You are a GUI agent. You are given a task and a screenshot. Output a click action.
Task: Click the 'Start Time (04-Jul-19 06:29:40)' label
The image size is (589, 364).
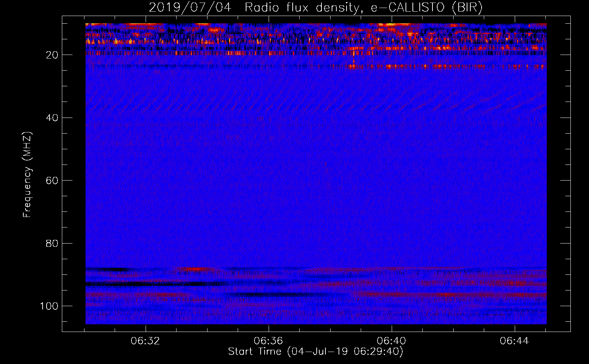point(316,352)
